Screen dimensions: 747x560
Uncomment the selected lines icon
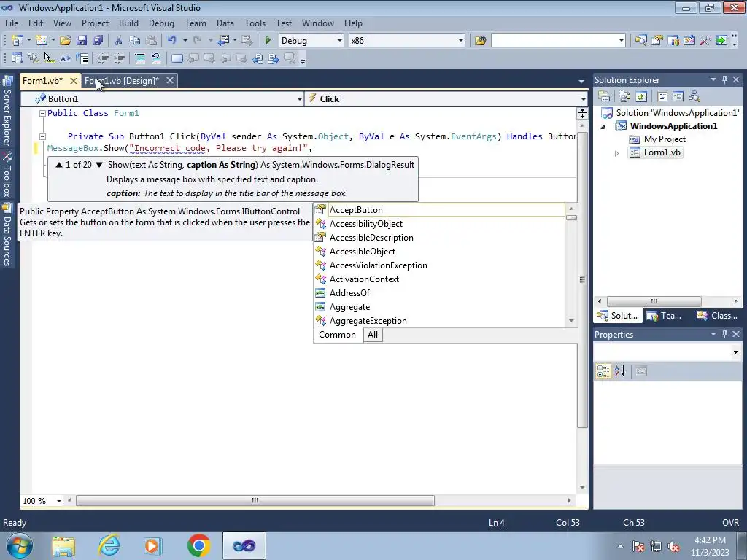156,58
